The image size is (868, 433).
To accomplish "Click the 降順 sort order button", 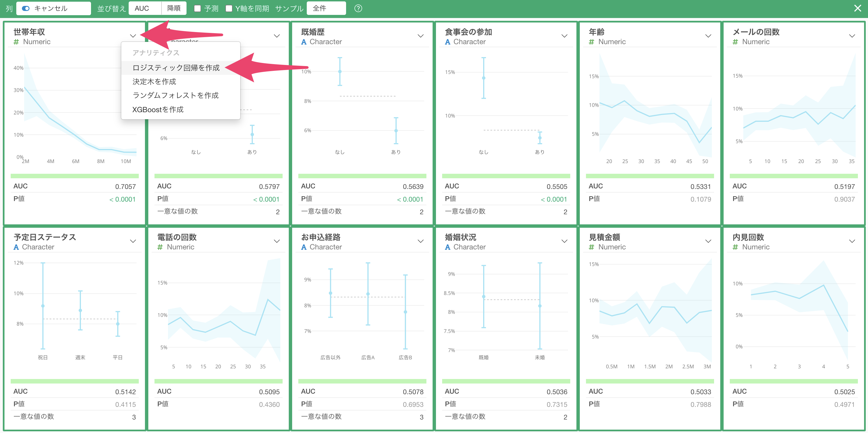I will click(174, 8).
